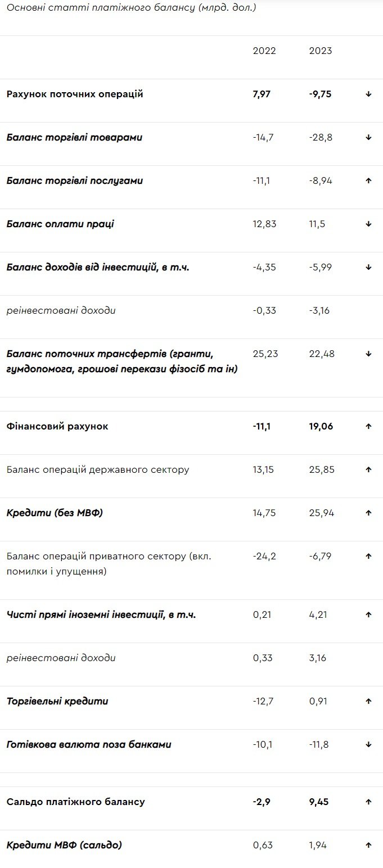The width and height of the screenshot is (383, 868).
Task: Click the up arrow for Кредити (без МВФ)
Action: coord(368,513)
